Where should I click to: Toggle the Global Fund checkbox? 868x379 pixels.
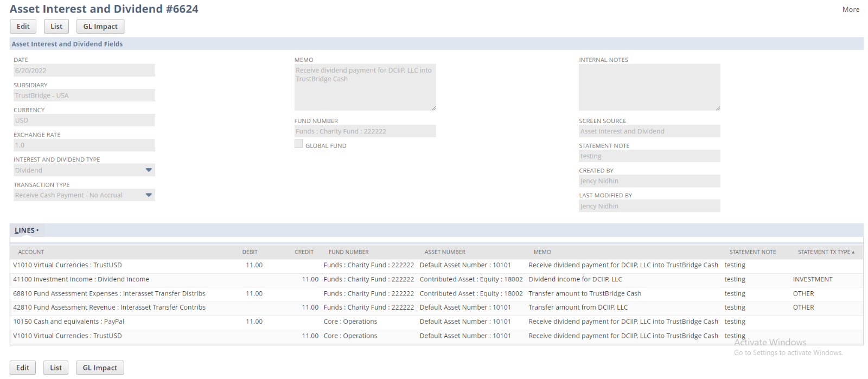pos(298,144)
